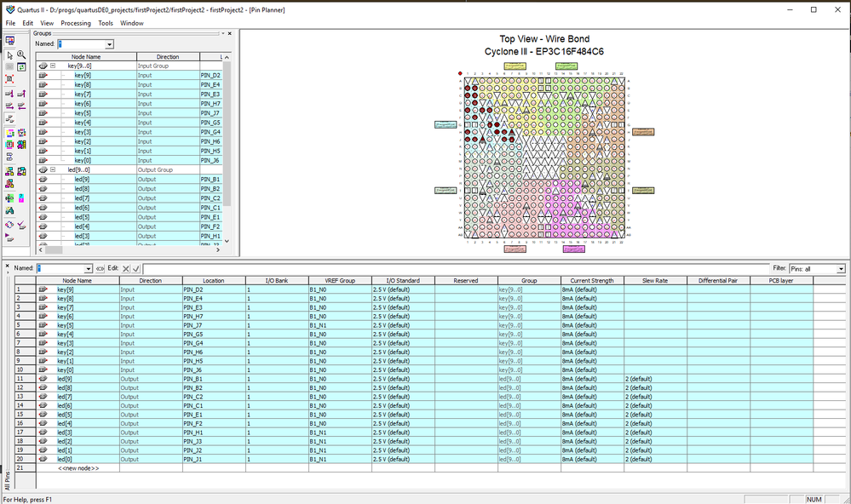Close the All Pins panel
The height and width of the screenshot is (504, 851).
7,266
